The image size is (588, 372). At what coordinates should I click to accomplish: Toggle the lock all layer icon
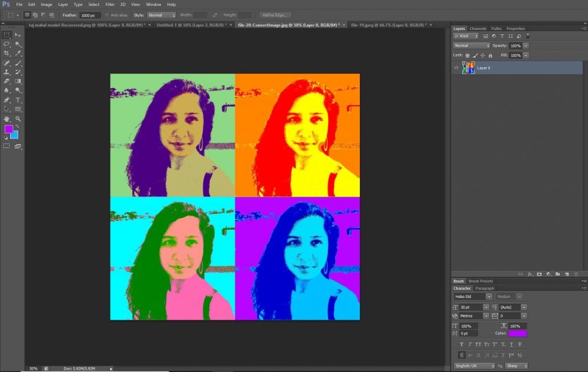[x=492, y=55]
